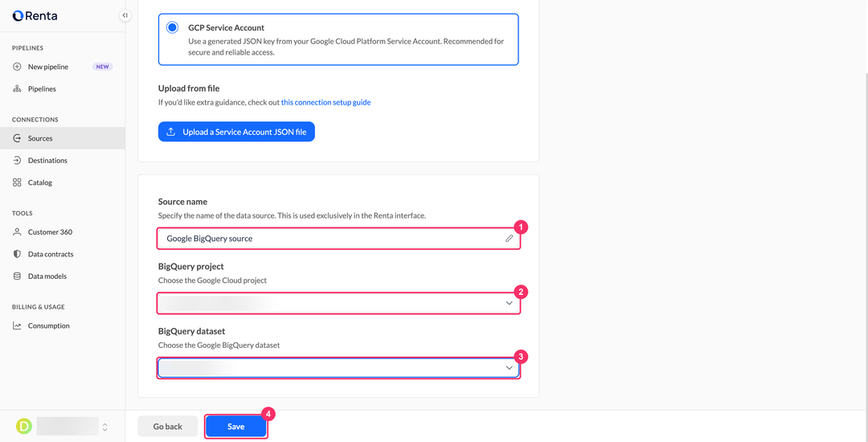Click the Consumption chart icon
Viewport: 868px width, 442px height.
17,325
